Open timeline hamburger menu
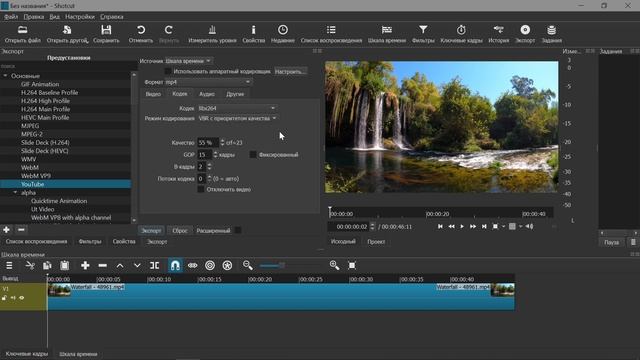The width and height of the screenshot is (640, 360). (x=9, y=266)
